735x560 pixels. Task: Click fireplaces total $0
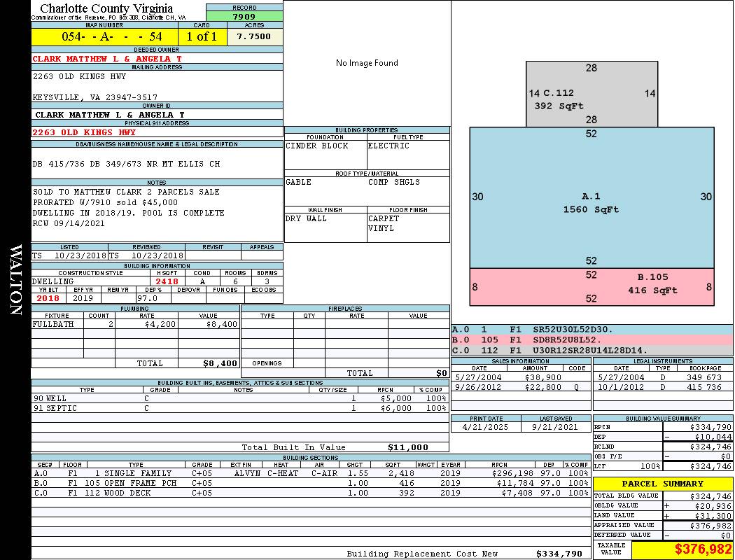click(x=442, y=373)
